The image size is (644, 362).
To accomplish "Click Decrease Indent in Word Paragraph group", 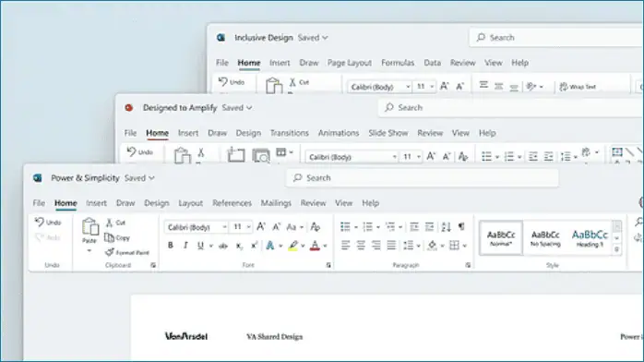I will [x=414, y=227].
